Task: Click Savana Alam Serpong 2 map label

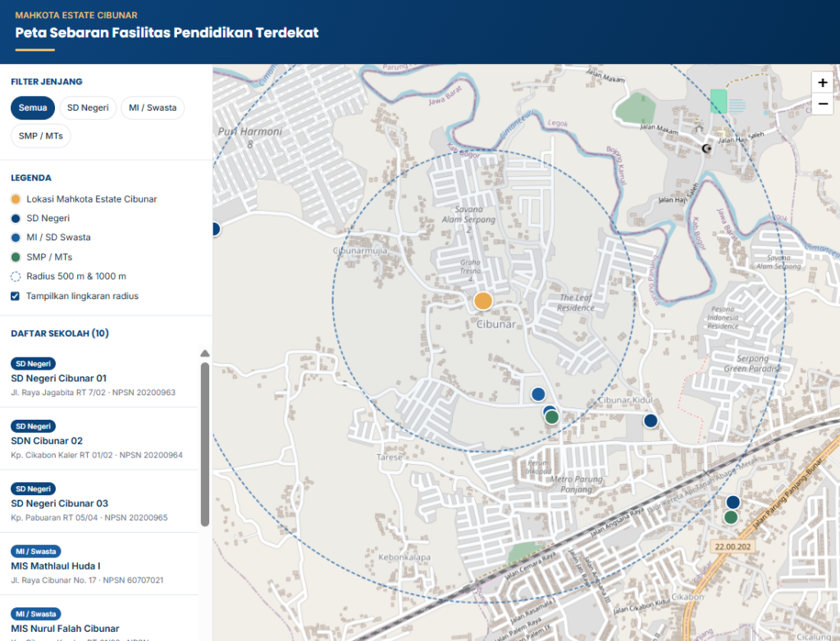Action: (468, 220)
